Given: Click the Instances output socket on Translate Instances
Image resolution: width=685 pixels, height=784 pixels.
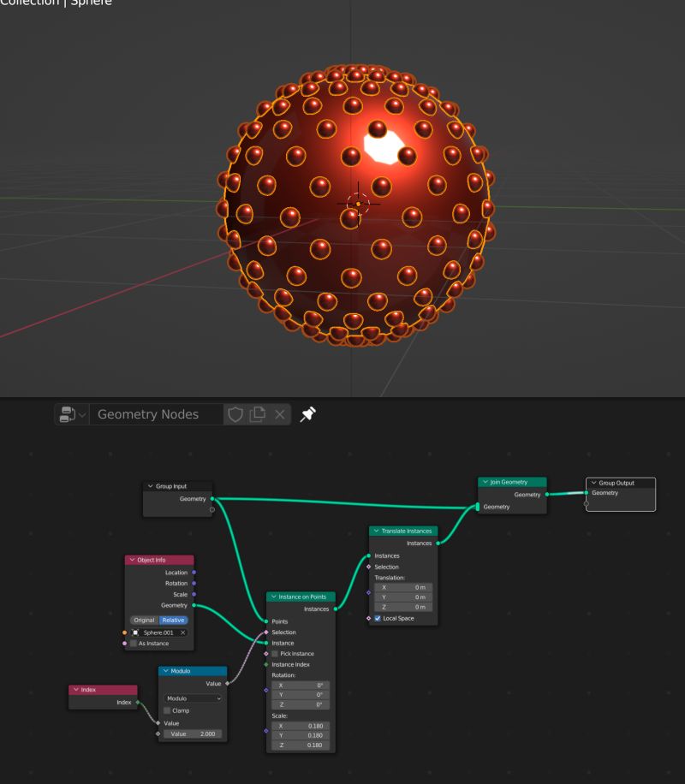Looking at the screenshot, I should tap(436, 543).
